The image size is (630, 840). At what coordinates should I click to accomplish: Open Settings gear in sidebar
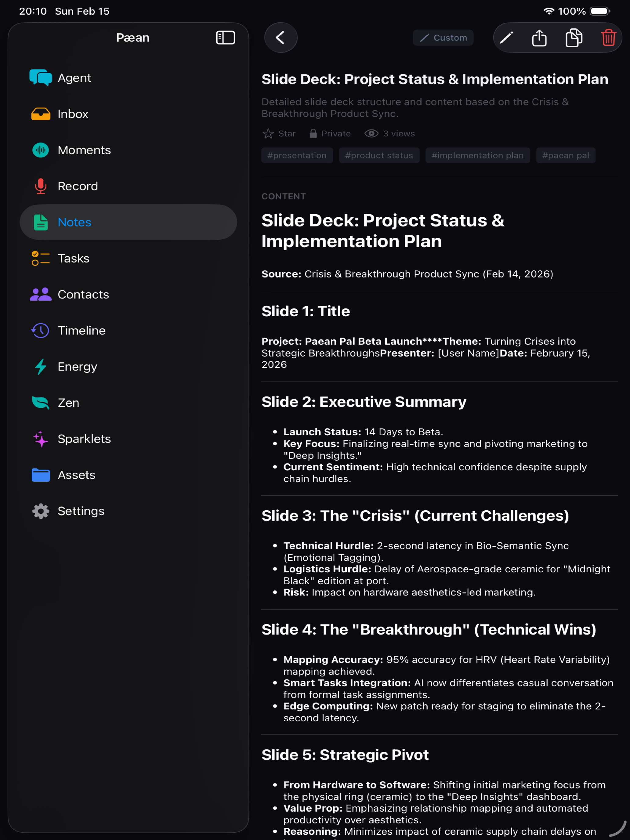coord(129,511)
